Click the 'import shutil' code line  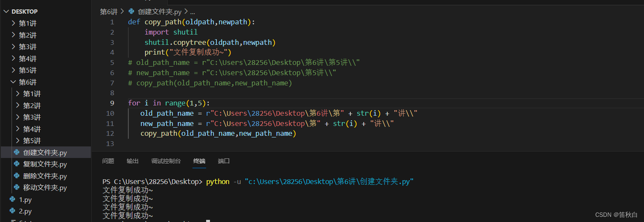[x=171, y=32]
